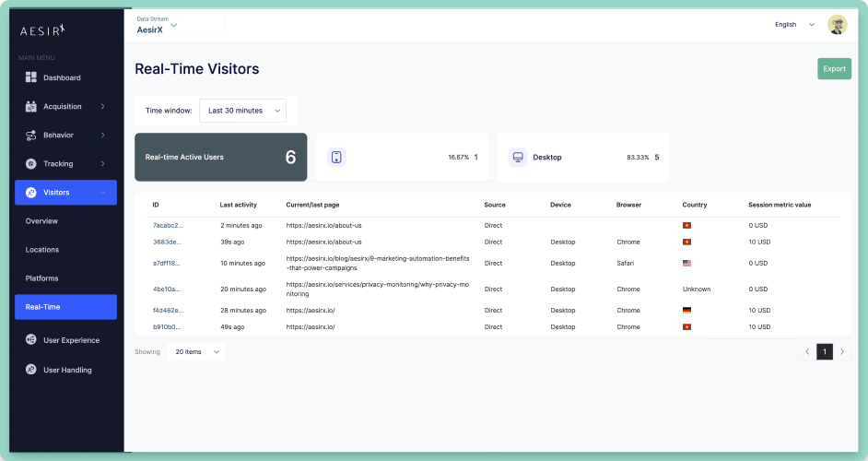
Task: Click the mobile device icon card
Action: [336, 157]
